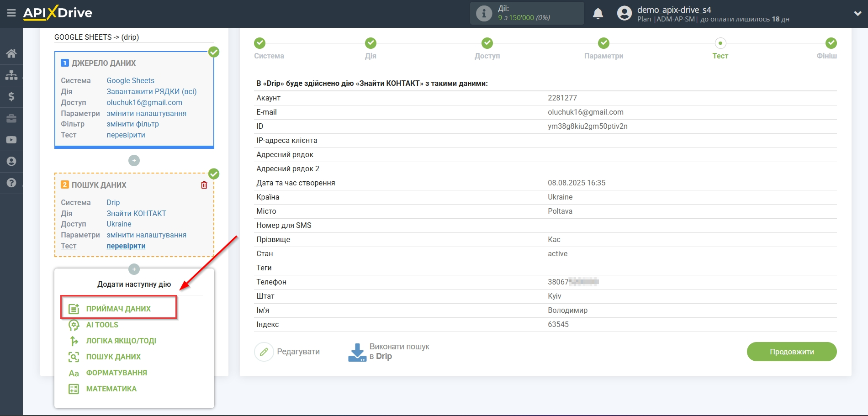The width and height of the screenshot is (868, 416).
Task: Select ЛОГІКА ЯКЩО/ТОДІ option
Action: coord(121,341)
